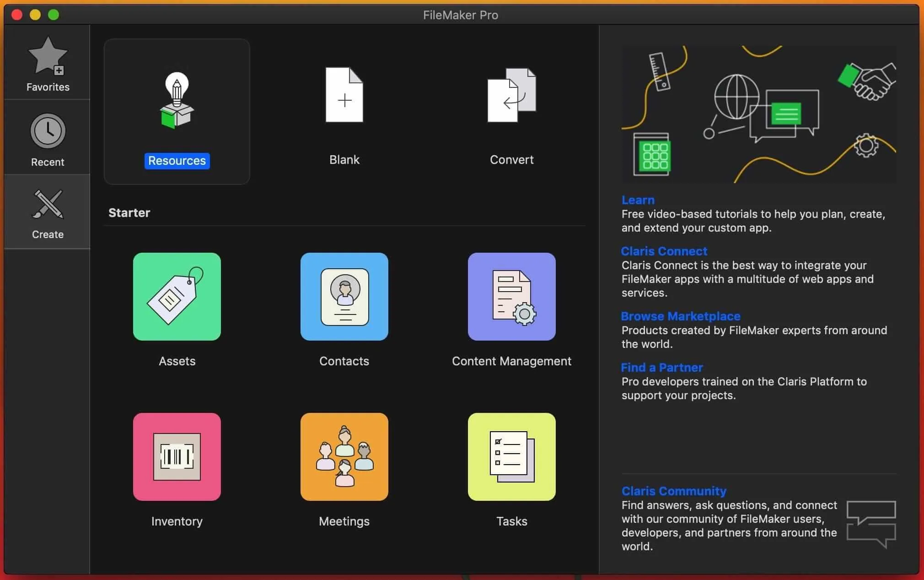Select the Meetings starter template
Screen dimensions: 924x580
click(x=344, y=457)
